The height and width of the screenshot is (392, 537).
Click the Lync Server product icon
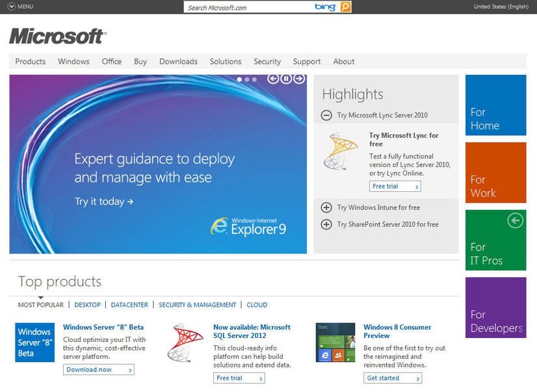coord(341,151)
